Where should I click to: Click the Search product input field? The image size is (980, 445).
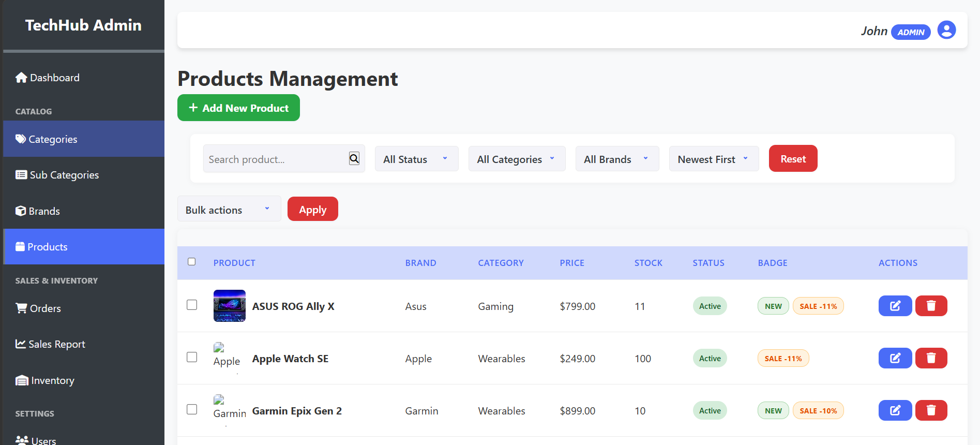point(284,158)
